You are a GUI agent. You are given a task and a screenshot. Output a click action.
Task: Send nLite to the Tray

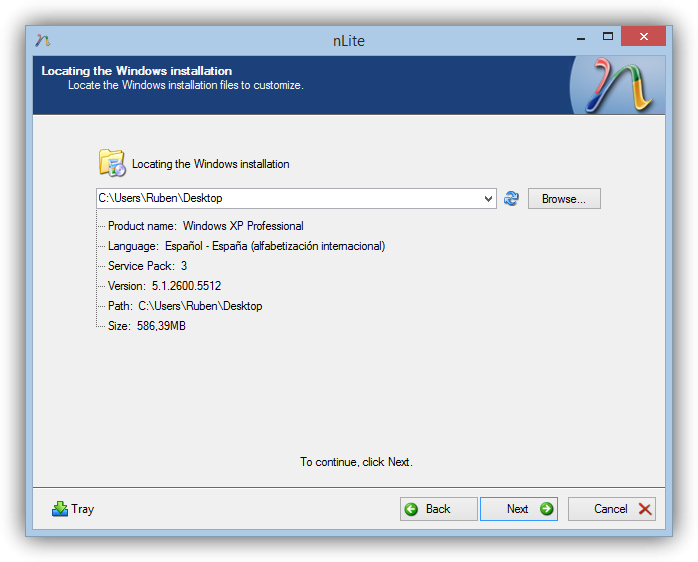73,509
